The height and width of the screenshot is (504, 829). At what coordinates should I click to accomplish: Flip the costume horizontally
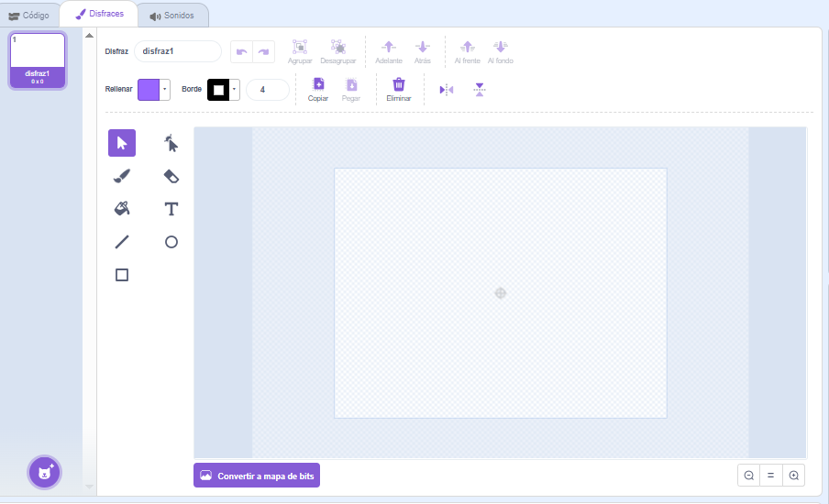[x=447, y=90]
